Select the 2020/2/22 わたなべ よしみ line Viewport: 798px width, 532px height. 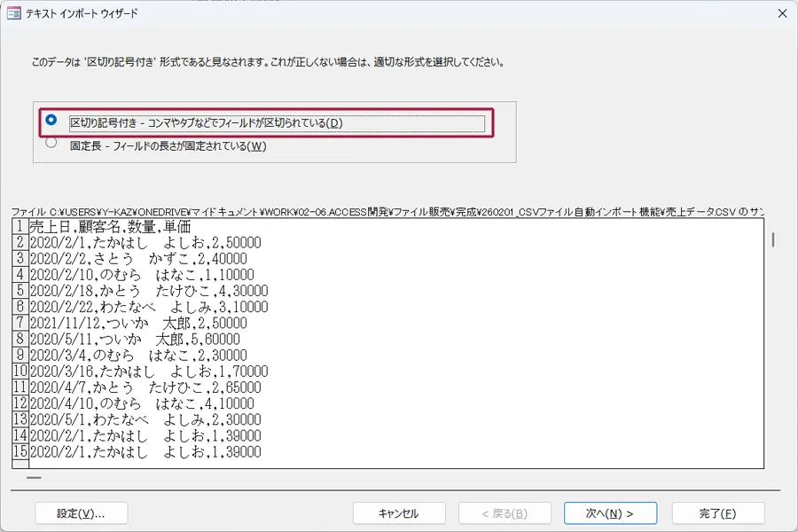pos(146,307)
